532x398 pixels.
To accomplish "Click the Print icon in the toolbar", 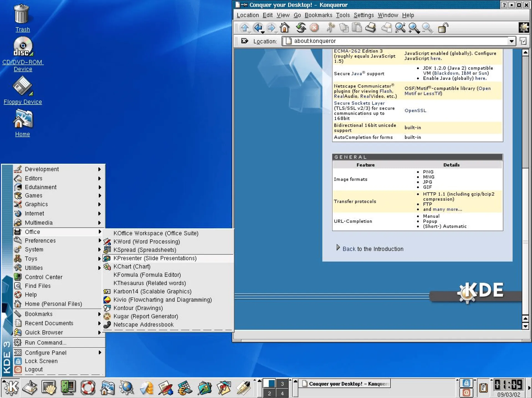I will pyautogui.click(x=371, y=28).
